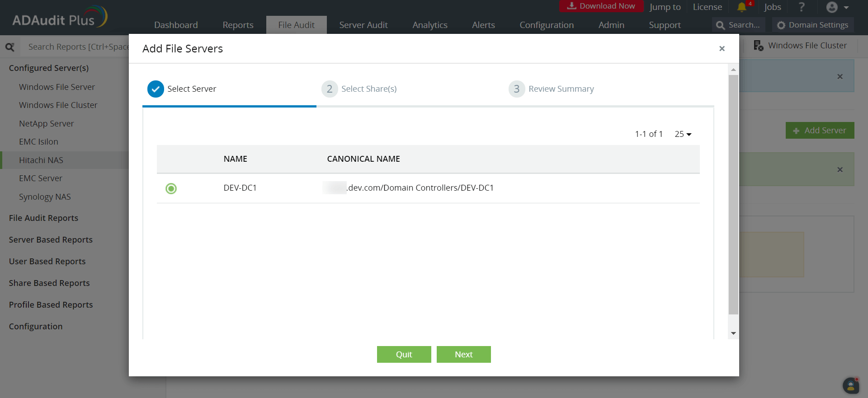868x398 pixels.
Task: Click the Select Server step checkmark icon
Action: [156, 89]
